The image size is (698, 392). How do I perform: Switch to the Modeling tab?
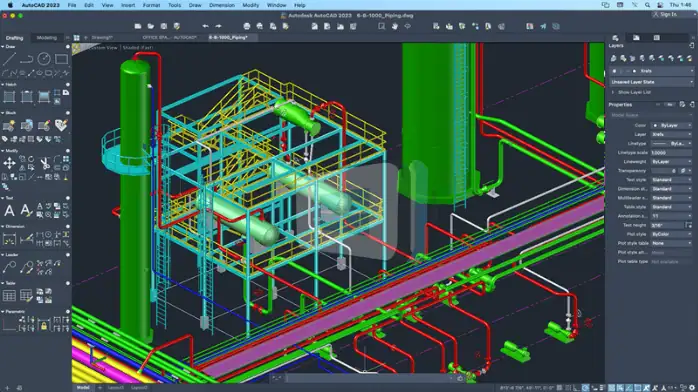pos(46,38)
